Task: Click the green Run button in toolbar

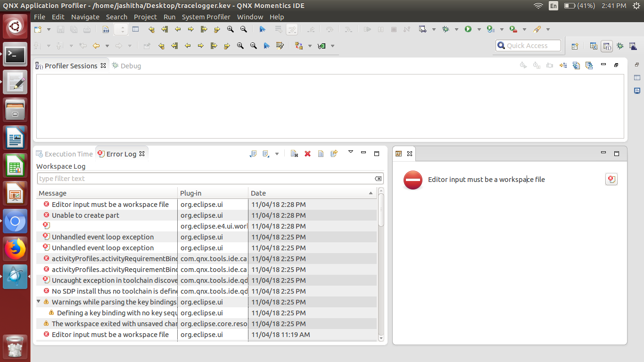Action: point(468,29)
